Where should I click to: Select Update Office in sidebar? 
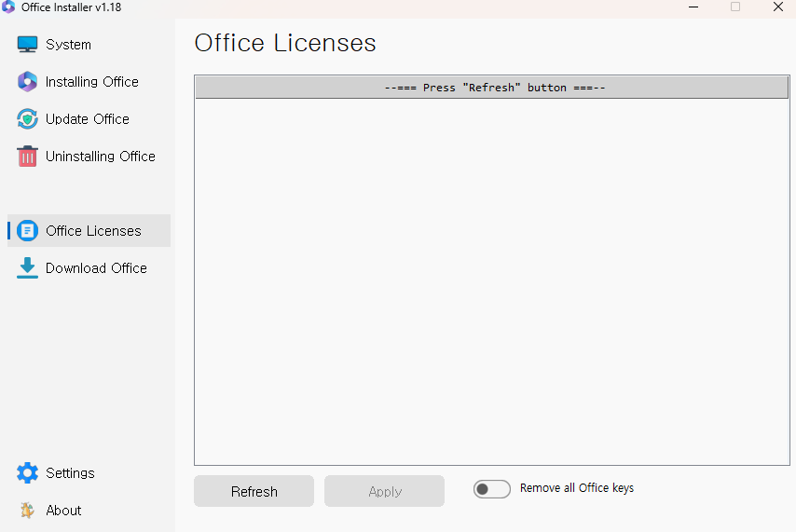coord(88,118)
